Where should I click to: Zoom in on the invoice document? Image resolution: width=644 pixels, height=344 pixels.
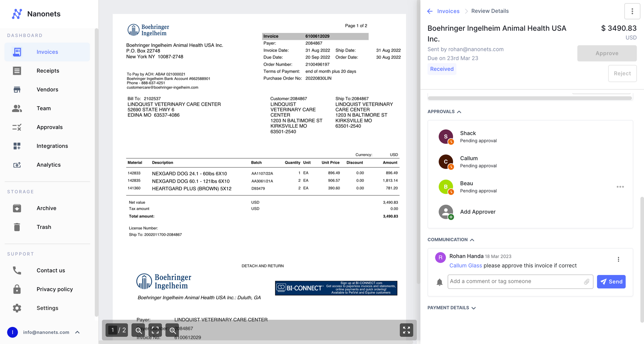pos(172,330)
